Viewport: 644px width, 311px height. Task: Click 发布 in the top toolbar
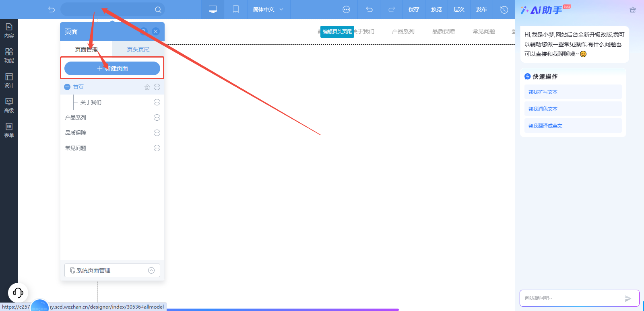[481, 10]
